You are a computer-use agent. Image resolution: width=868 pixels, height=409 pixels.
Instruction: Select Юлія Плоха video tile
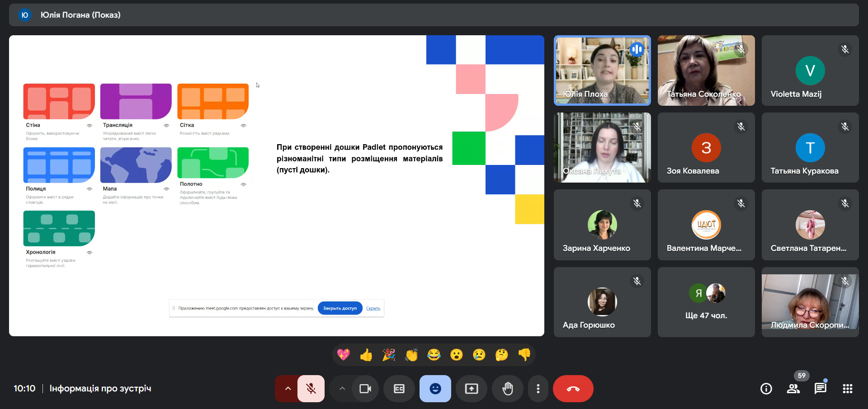602,71
